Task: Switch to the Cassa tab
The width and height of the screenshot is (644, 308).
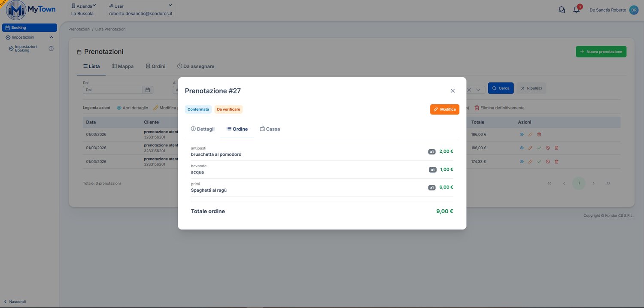Action: [x=270, y=129]
